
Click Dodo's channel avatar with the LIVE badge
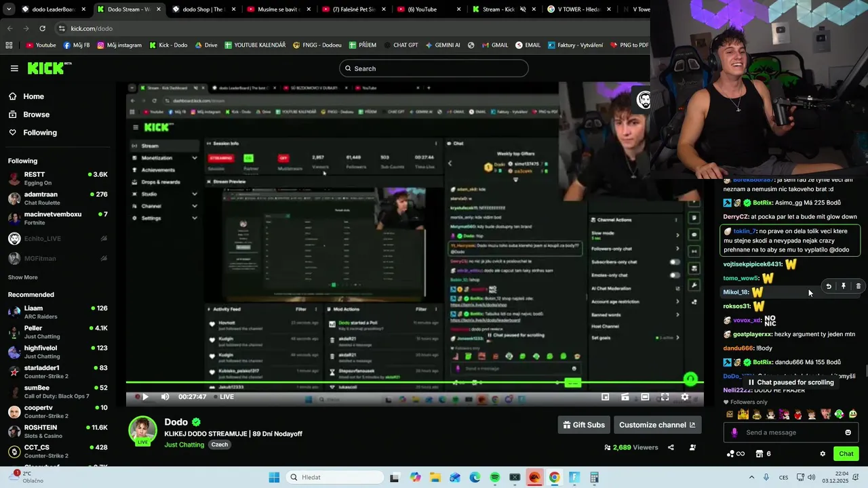pyautogui.click(x=143, y=431)
